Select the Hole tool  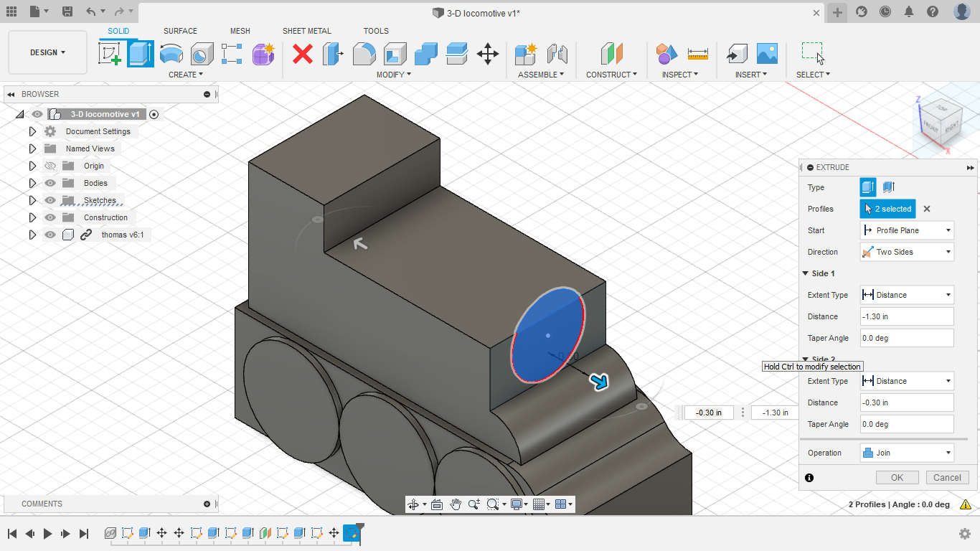coord(202,54)
